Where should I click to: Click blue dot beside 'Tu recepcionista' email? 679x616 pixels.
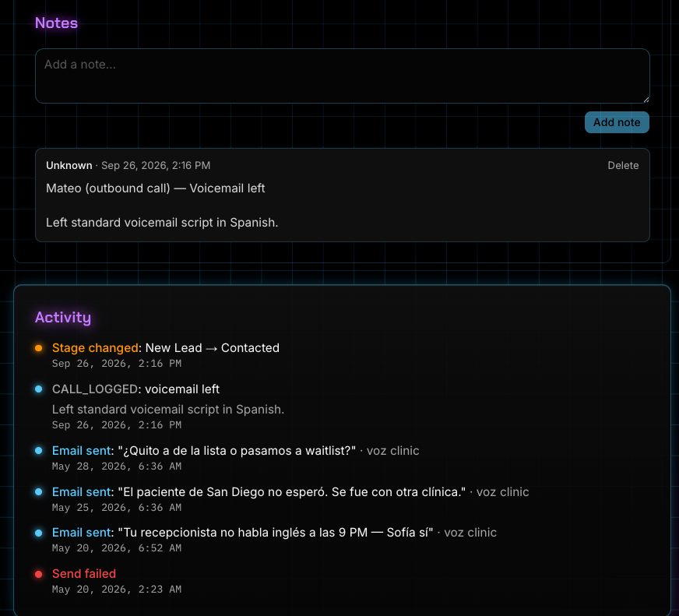[38, 533]
